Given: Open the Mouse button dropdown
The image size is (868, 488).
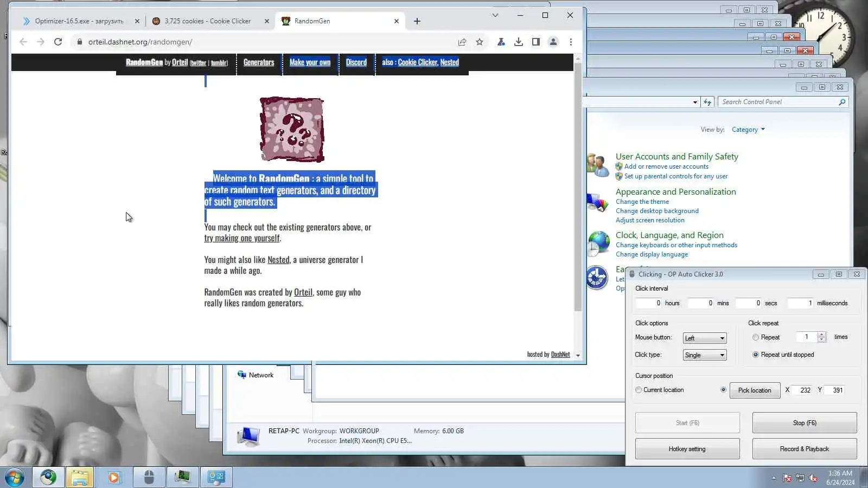Looking at the screenshot, I should point(705,338).
